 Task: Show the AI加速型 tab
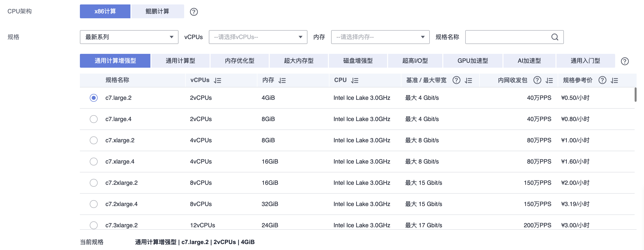pyautogui.click(x=529, y=61)
